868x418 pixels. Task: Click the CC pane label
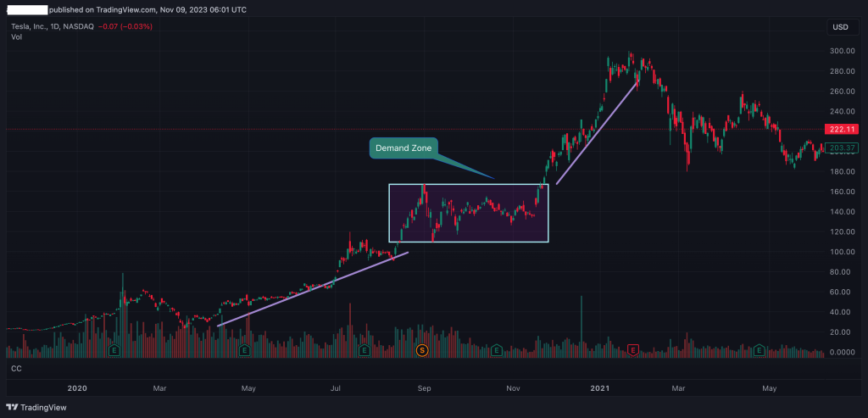click(16, 369)
